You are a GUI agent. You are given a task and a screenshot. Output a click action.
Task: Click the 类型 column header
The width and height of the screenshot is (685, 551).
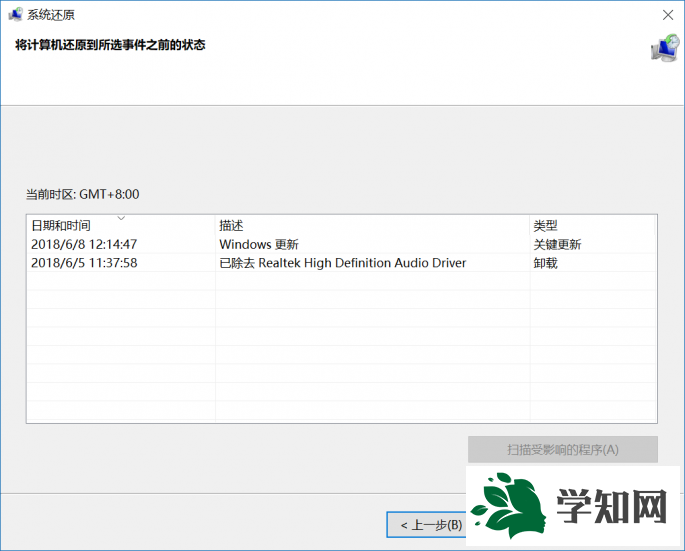click(x=593, y=225)
